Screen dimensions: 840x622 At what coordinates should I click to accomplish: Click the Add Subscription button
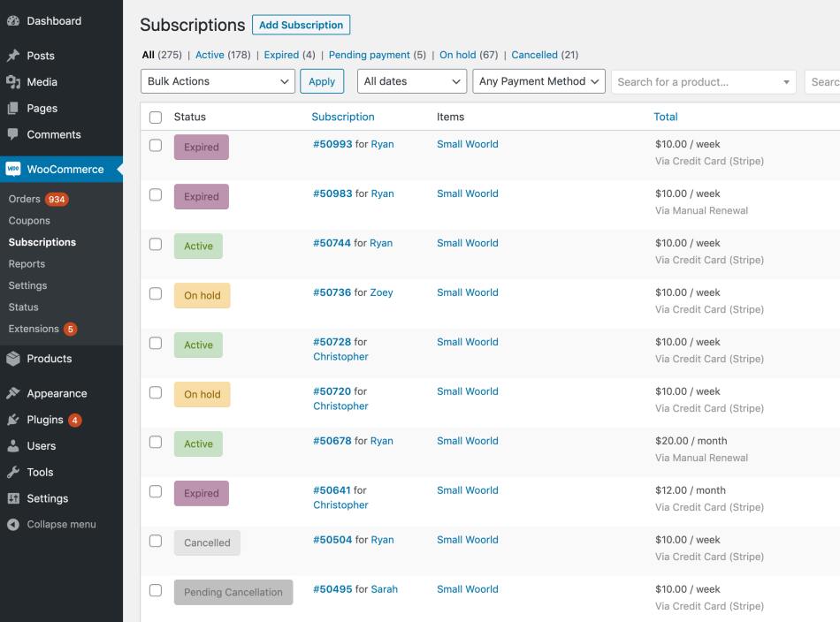pyautogui.click(x=301, y=25)
